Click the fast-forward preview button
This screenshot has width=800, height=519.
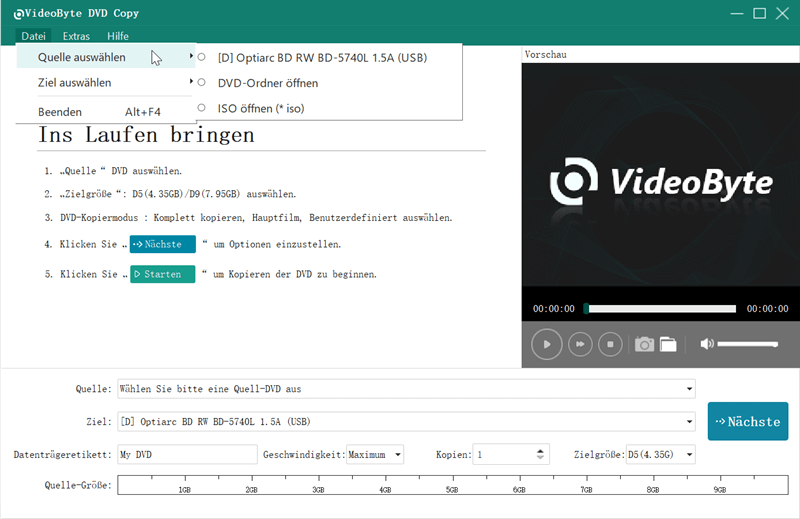coord(579,344)
